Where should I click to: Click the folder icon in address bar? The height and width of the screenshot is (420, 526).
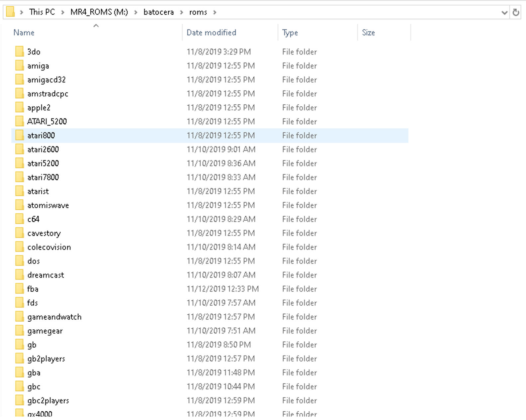[11, 12]
